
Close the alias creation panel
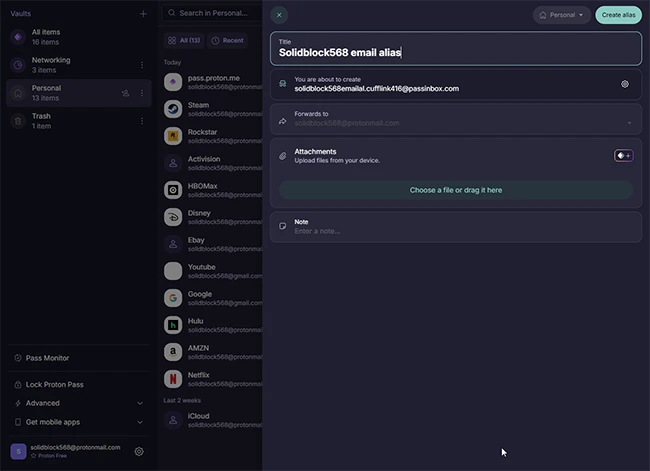[279, 15]
